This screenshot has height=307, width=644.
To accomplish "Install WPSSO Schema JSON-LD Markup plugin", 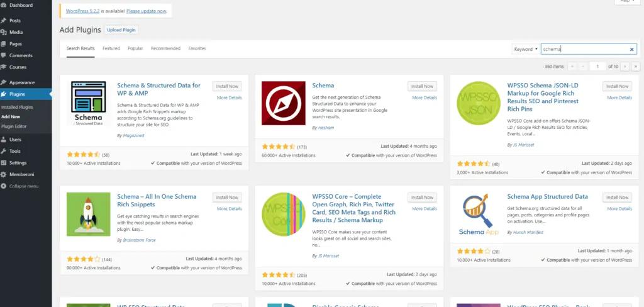I will click(x=618, y=86).
